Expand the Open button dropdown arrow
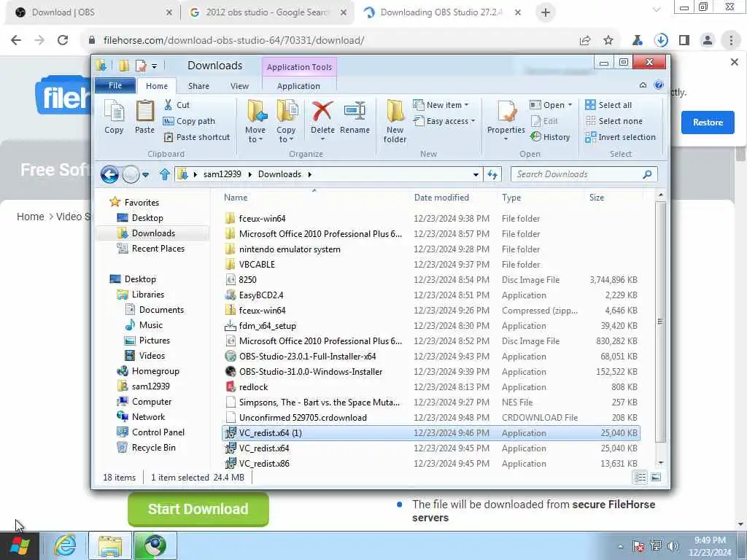 click(570, 105)
